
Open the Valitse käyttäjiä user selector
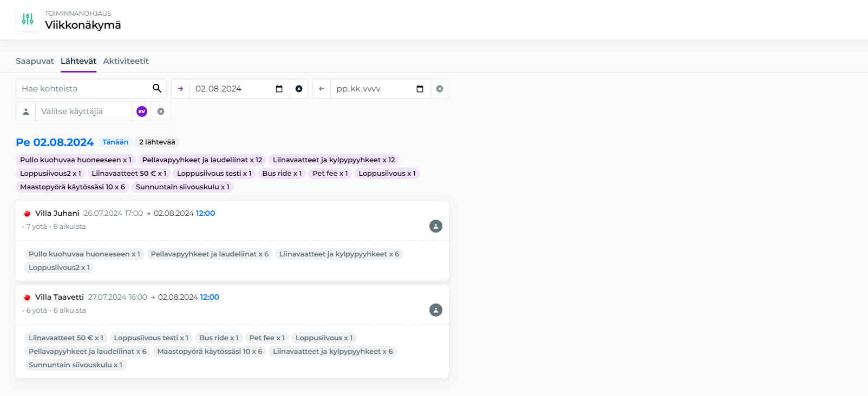[84, 111]
